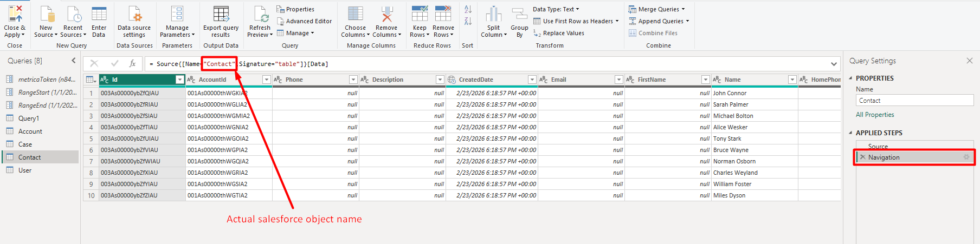
Task: Open the All Properties link
Action: coord(875,115)
